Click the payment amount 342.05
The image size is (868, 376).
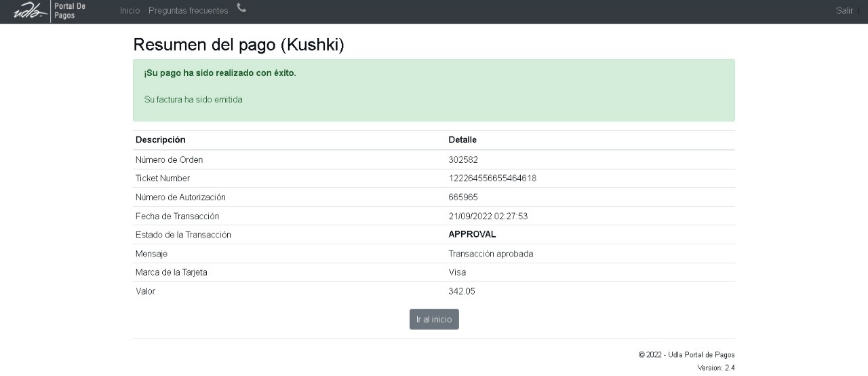click(460, 291)
